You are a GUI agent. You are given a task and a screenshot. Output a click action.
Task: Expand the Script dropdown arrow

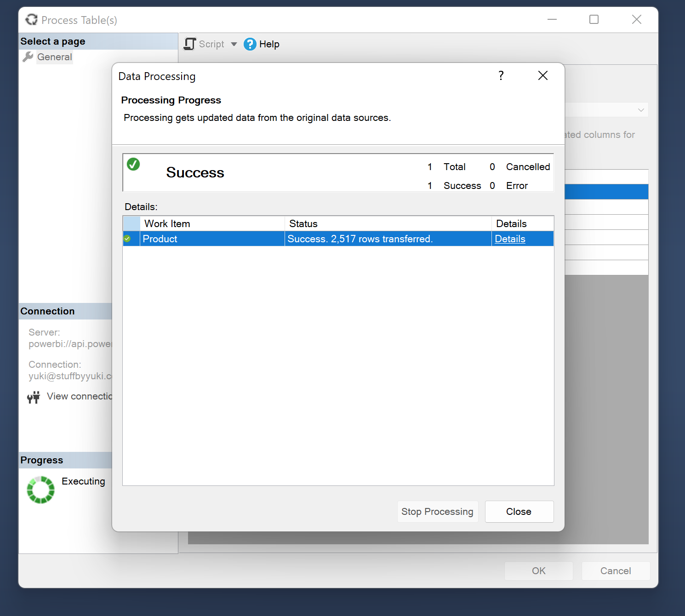[234, 44]
